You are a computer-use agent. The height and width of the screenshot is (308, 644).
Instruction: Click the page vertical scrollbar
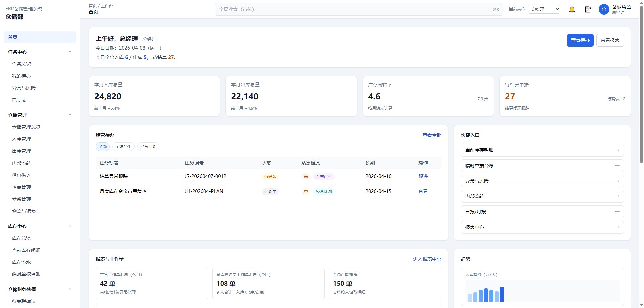pyautogui.click(x=641, y=84)
